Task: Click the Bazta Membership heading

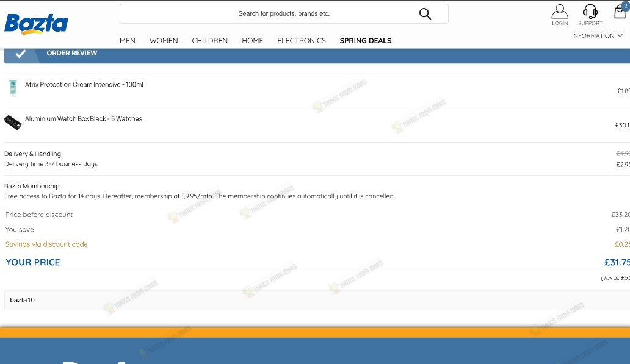Action: click(x=32, y=186)
